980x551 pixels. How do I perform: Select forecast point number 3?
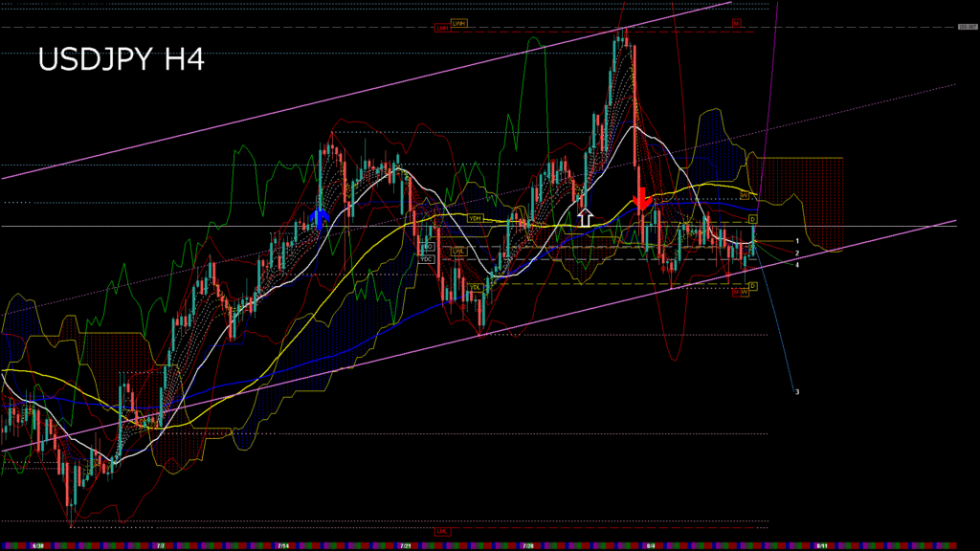point(797,391)
